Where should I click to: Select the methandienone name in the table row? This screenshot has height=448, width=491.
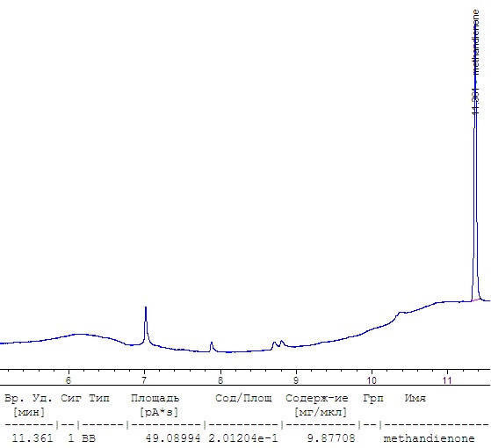point(429,437)
